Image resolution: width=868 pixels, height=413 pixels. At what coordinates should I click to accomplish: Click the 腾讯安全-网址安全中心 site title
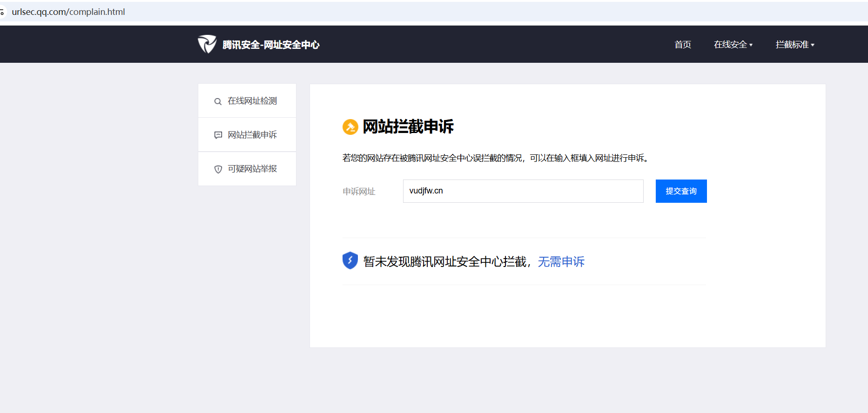click(x=271, y=45)
